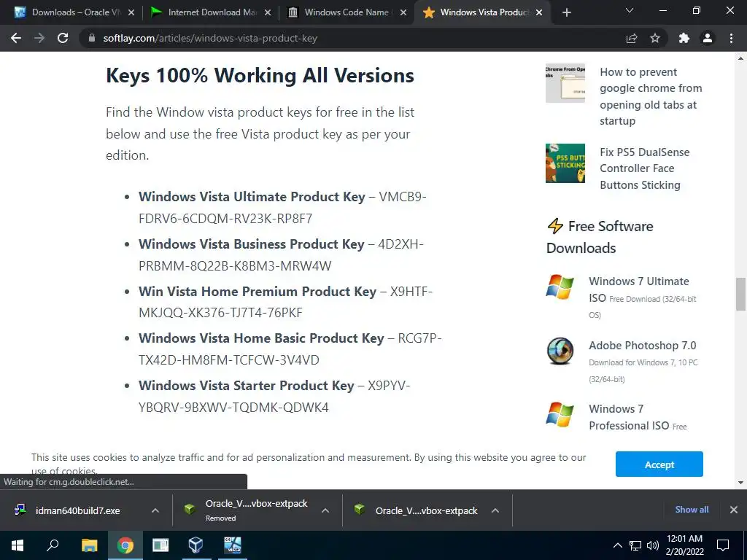Expand options for idman640build7.exe download

(x=155, y=510)
